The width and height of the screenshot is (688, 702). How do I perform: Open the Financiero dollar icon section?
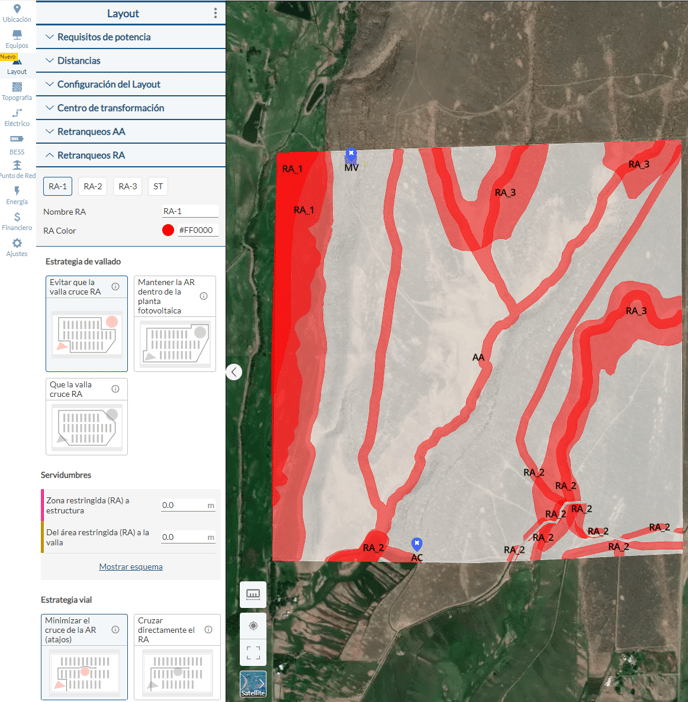17,221
